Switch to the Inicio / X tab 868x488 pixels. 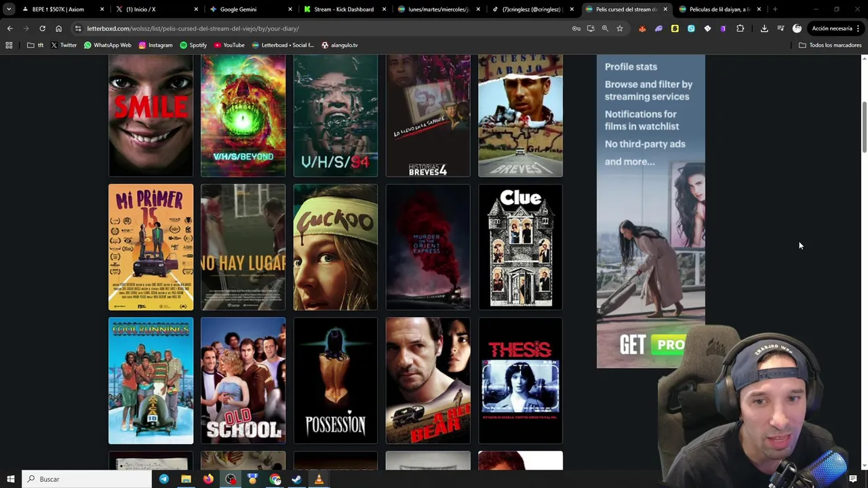[x=156, y=9]
